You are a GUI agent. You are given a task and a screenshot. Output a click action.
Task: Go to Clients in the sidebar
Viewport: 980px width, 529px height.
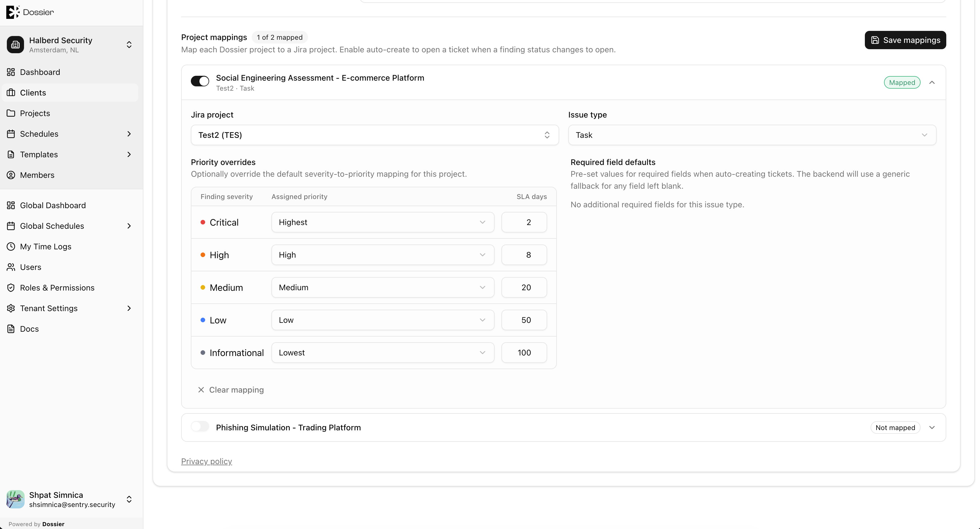pos(70,93)
